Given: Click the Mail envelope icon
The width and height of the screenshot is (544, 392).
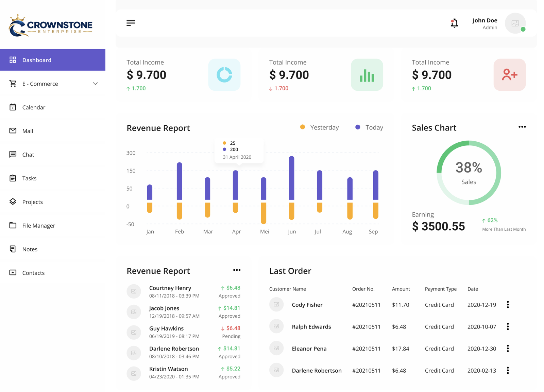Looking at the screenshot, I should [13, 131].
